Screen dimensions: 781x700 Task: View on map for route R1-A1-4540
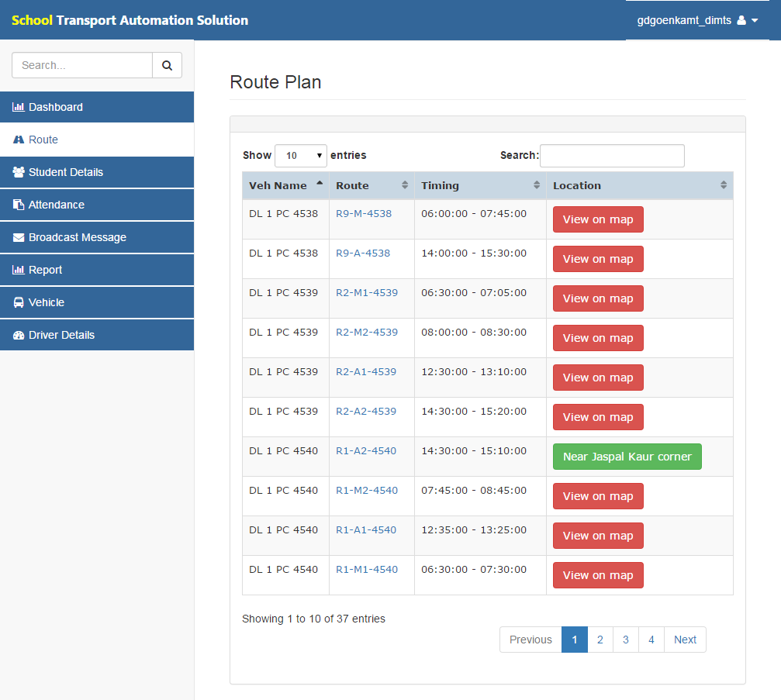coord(598,536)
